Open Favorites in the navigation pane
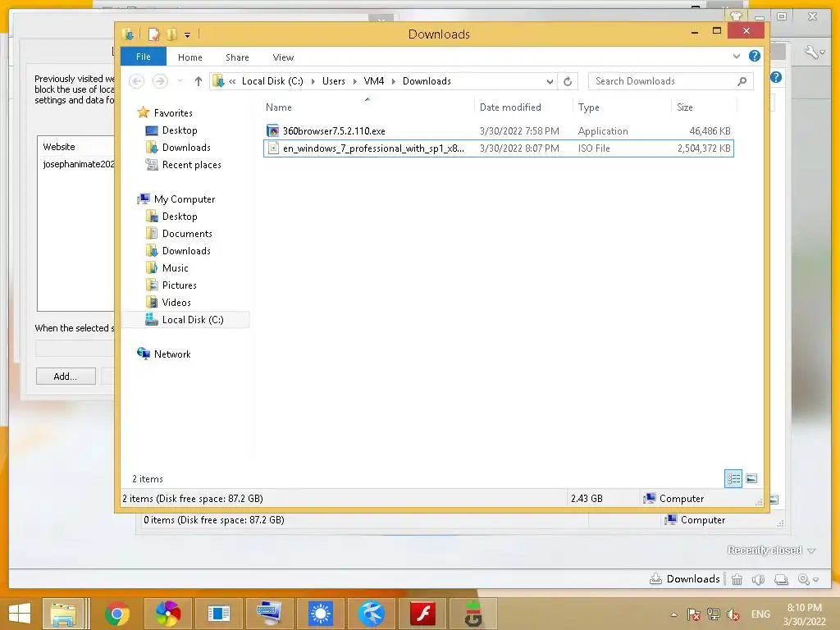Viewport: 840px width, 630px height. click(x=173, y=113)
